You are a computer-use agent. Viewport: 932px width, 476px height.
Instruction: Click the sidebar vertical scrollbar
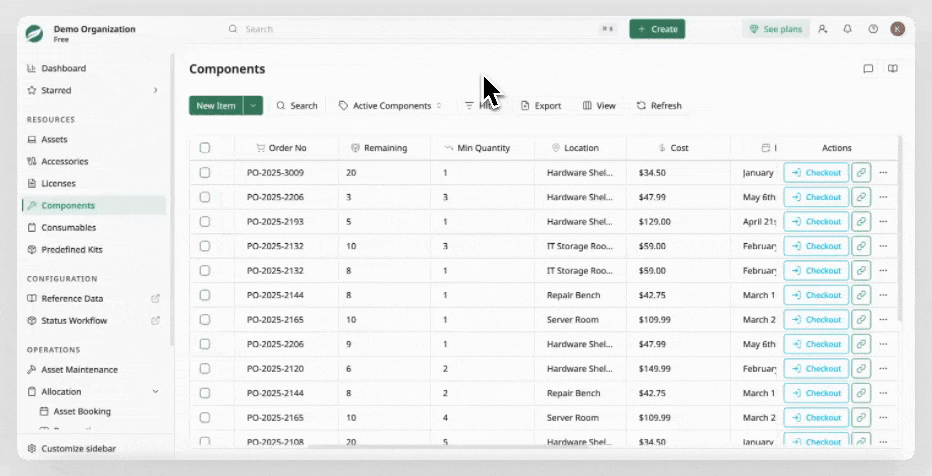click(172, 199)
